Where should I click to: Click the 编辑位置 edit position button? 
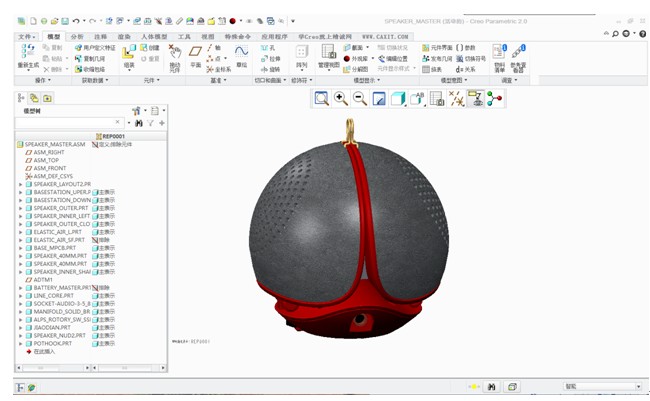click(393, 59)
